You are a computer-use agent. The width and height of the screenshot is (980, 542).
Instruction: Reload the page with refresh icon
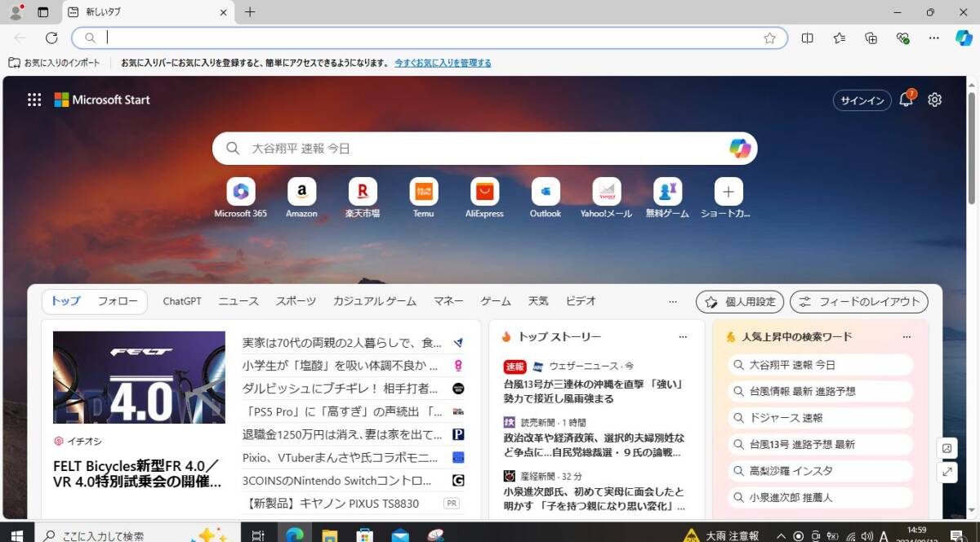point(51,38)
